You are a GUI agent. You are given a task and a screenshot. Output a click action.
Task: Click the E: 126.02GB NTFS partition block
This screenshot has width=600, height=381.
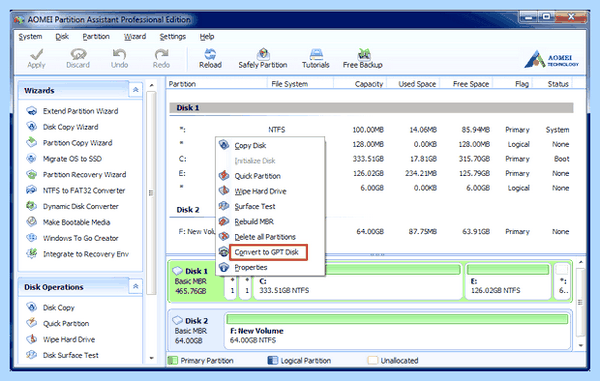pos(508,281)
